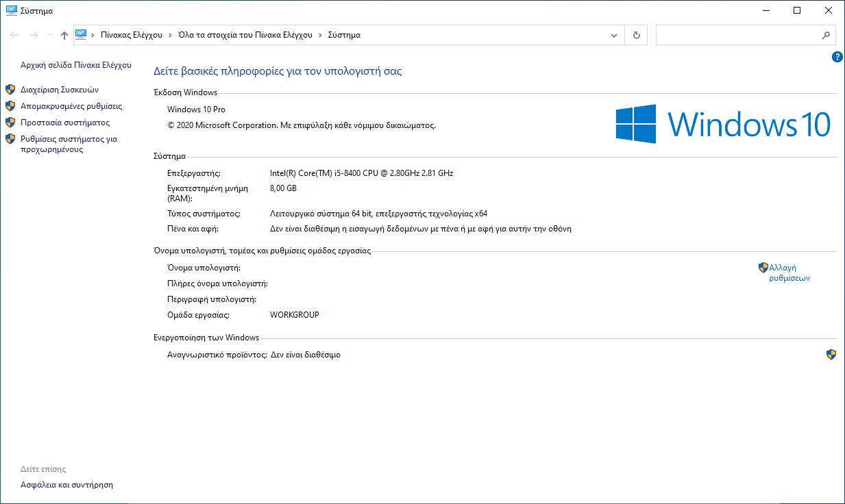Click the Δεν είναι διαθέσιμο product ID text
Screen dimensions: 845x504
[305, 355]
